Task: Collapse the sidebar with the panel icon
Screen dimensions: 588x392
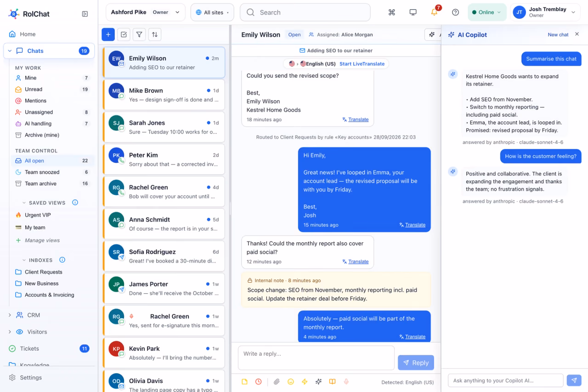Action: 85,14
